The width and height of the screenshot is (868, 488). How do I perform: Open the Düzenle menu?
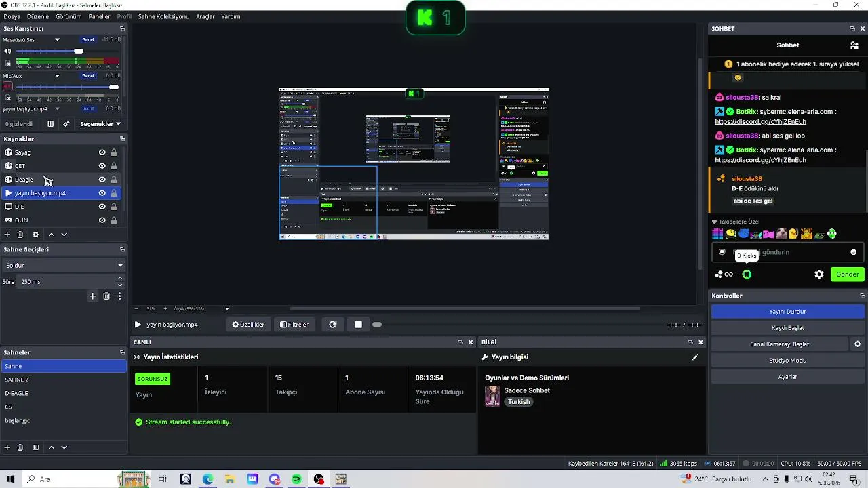(38, 16)
